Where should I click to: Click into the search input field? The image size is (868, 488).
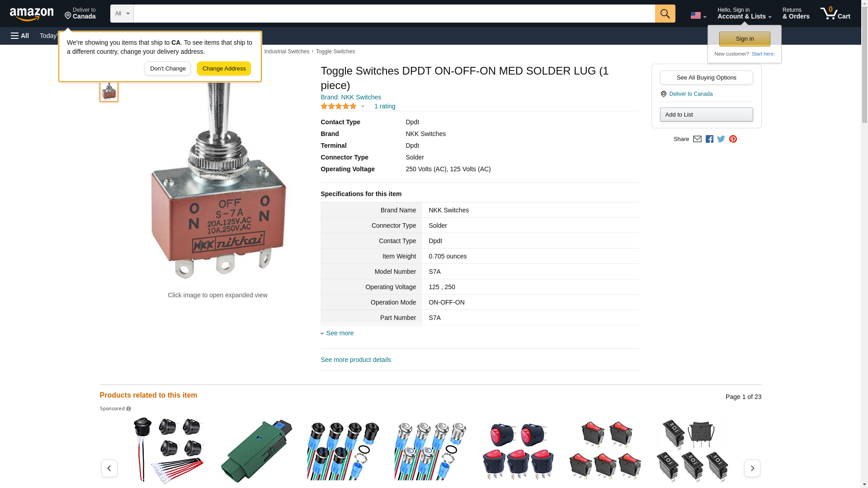click(394, 14)
